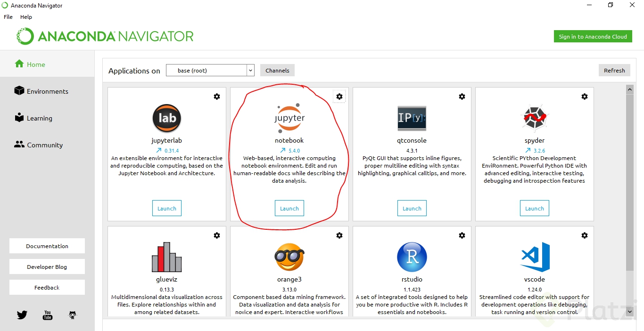Open the GitHub link icon
The width and height of the screenshot is (644, 331).
tap(73, 315)
